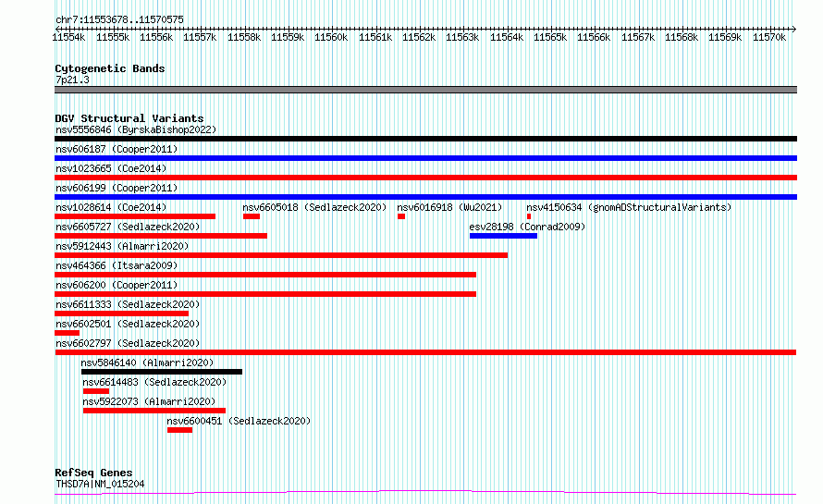Viewport: 823px width, 504px height.
Task: Open nsv6614483 (Sedlazeck2020) label
Action: [154, 382]
